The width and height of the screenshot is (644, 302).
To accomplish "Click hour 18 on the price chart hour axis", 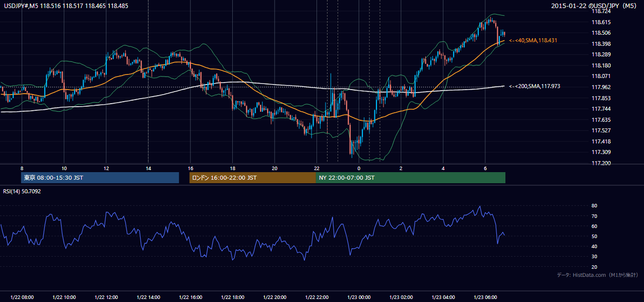I will tap(232, 168).
